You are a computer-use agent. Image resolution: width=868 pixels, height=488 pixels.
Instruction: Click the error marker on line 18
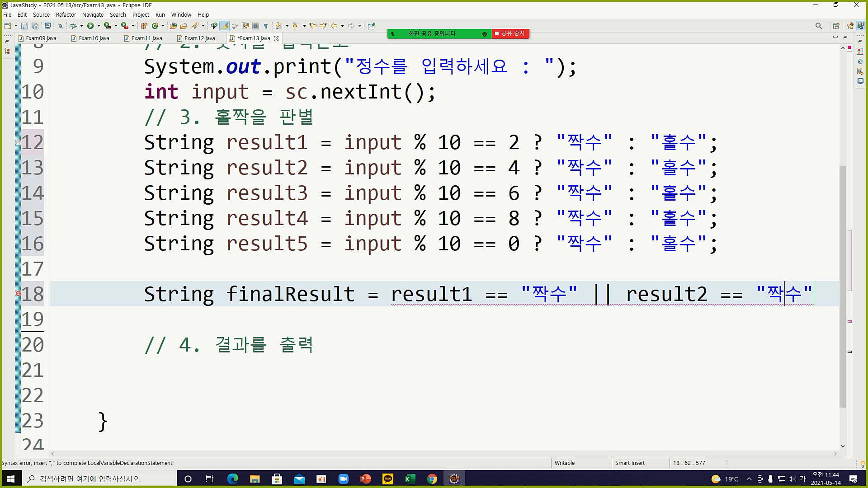(x=18, y=294)
